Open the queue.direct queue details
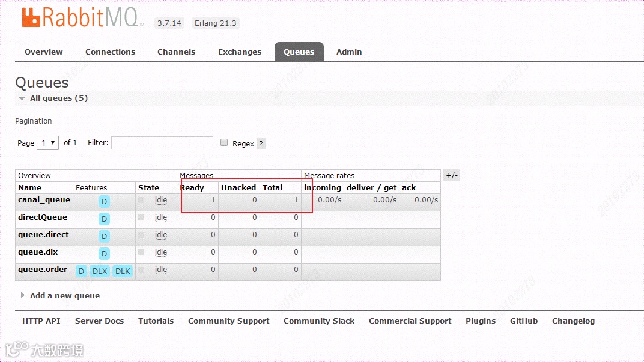The height and width of the screenshot is (362, 644). tap(43, 234)
